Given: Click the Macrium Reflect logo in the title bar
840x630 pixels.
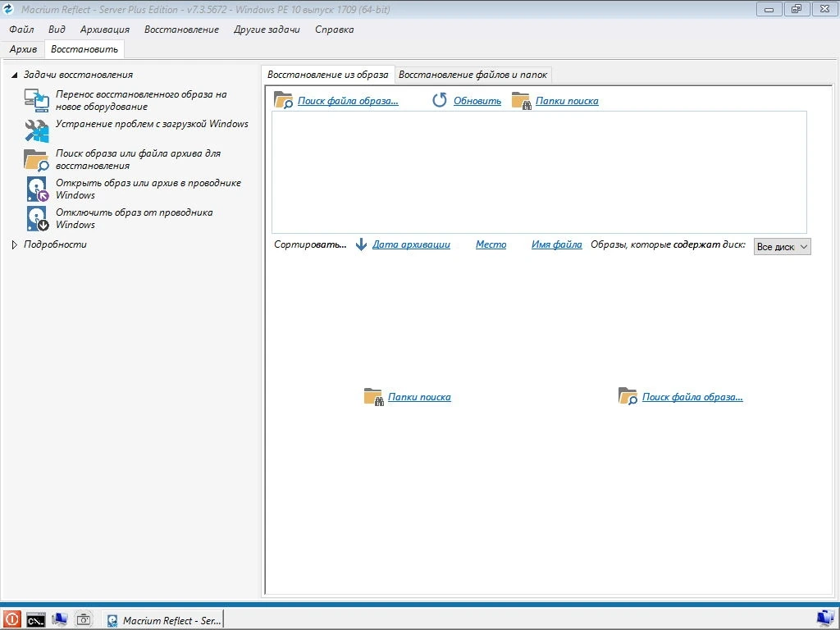Looking at the screenshot, I should [8, 9].
